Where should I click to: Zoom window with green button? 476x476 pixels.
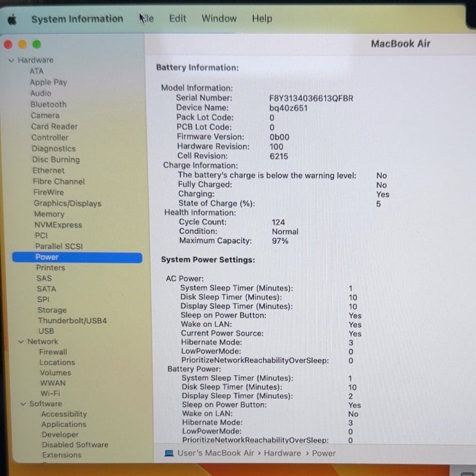point(37,44)
